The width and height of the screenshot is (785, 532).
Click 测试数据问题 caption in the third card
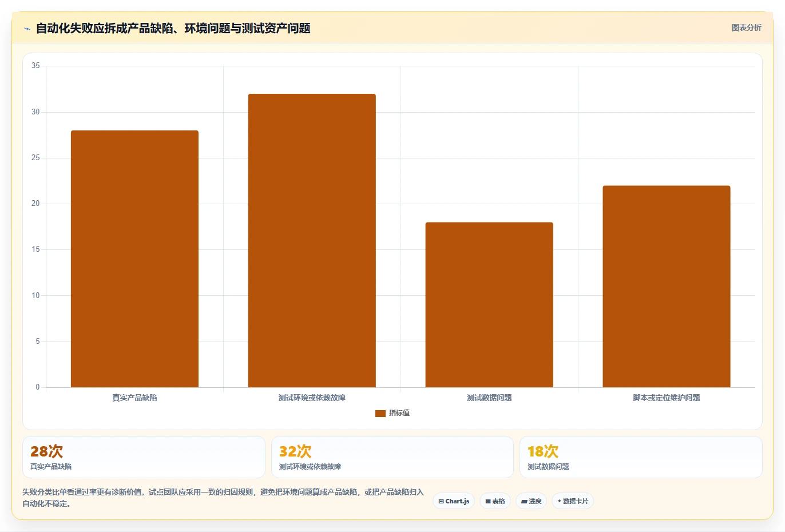click(548, 467)
